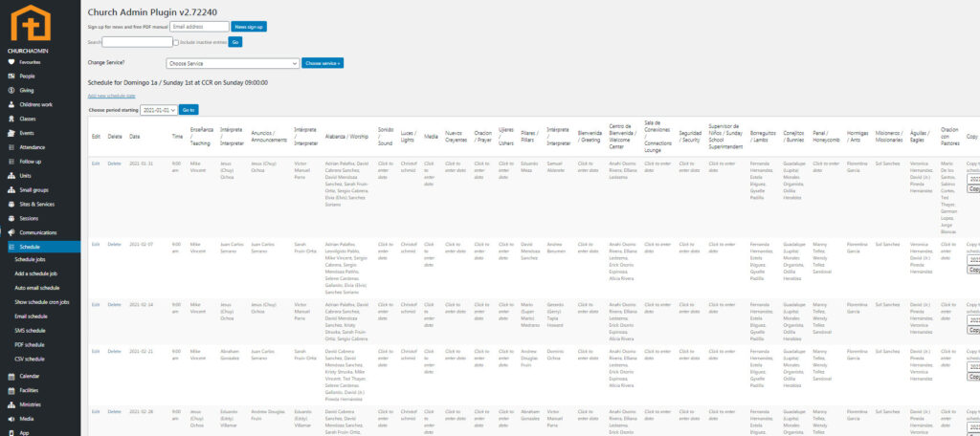Enable the Include inactive entries checkbox
Viewport: 980px width, 436px height.
175,42
